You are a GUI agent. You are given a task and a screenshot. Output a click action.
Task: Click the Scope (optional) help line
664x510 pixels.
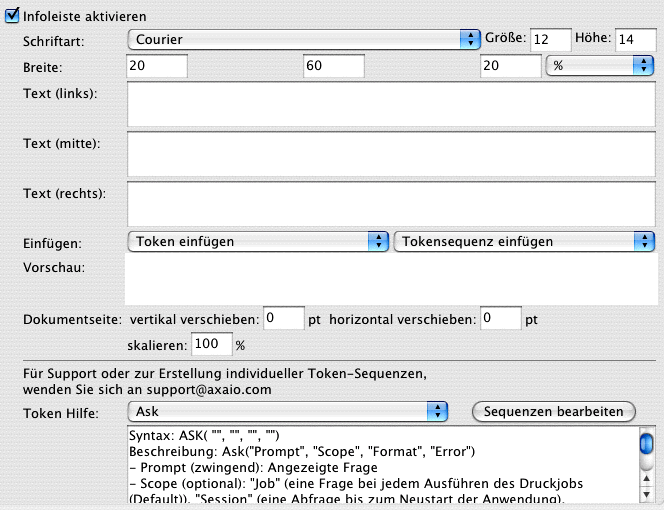(356, 484)
